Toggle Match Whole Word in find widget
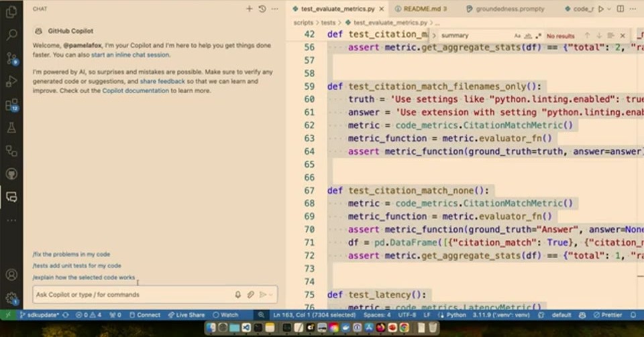 click(x=528, y=36)
